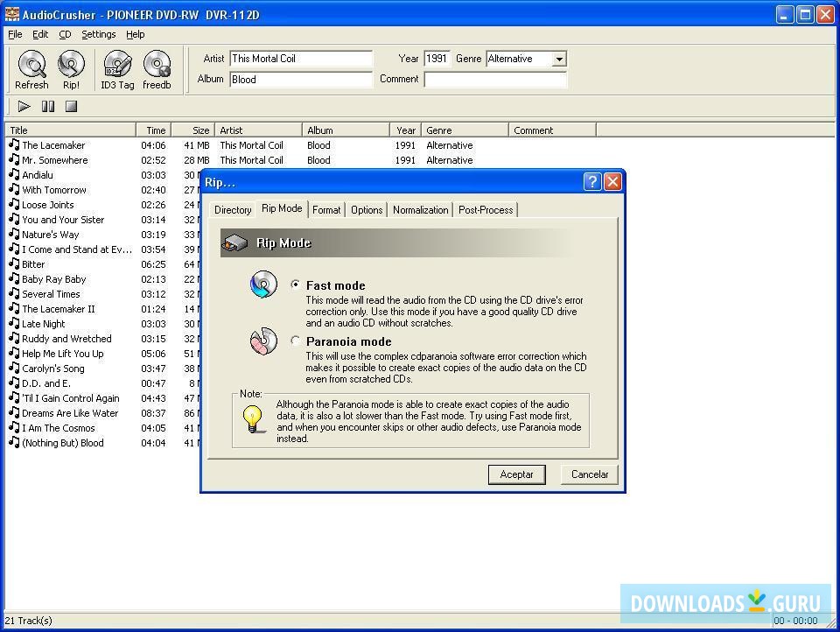Select the track Help Me Lift You Up
Viewport: 840px width, 632px height.
pyautogui.click(x=63, y=354)
